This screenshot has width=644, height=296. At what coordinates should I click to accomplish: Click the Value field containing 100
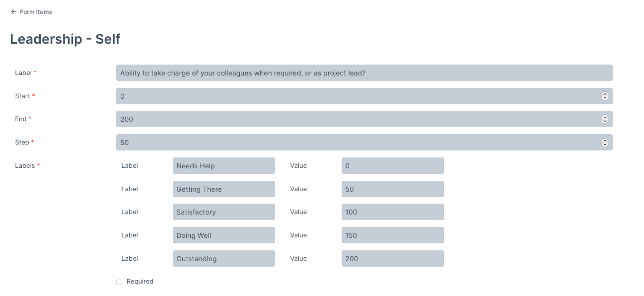(392, 212)
